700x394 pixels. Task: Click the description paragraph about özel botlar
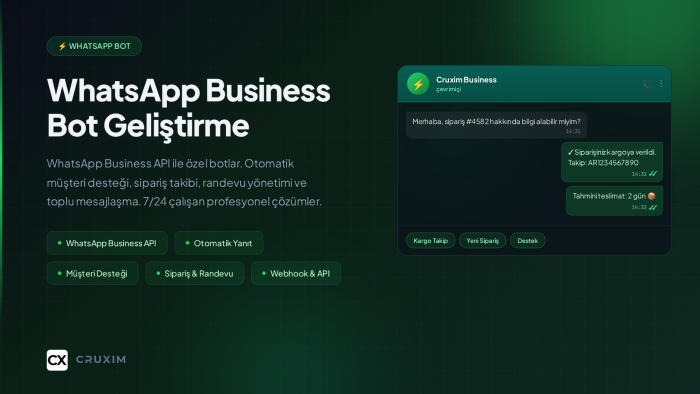point(184,182)
